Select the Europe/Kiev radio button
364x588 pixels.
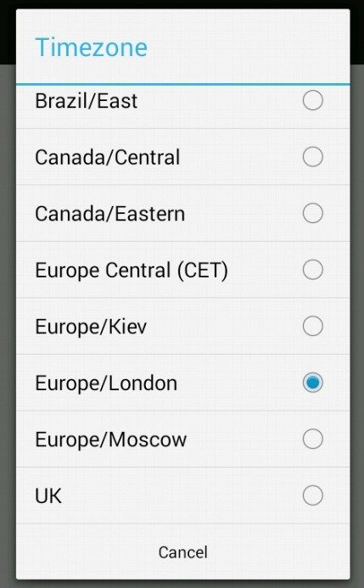[x=312, y=326]
